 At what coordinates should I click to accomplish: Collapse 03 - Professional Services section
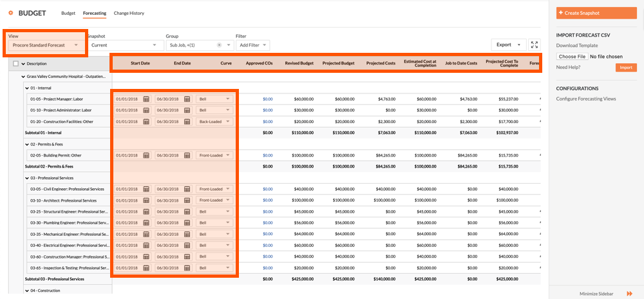coord(26,178)
